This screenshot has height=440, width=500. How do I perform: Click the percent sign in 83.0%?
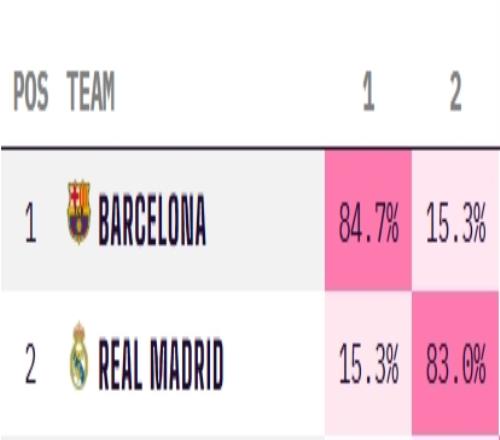478,364
